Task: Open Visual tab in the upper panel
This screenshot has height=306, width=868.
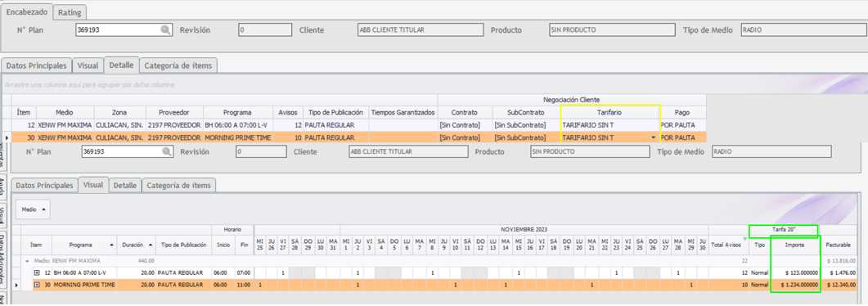Action: (x=88, y=65)
